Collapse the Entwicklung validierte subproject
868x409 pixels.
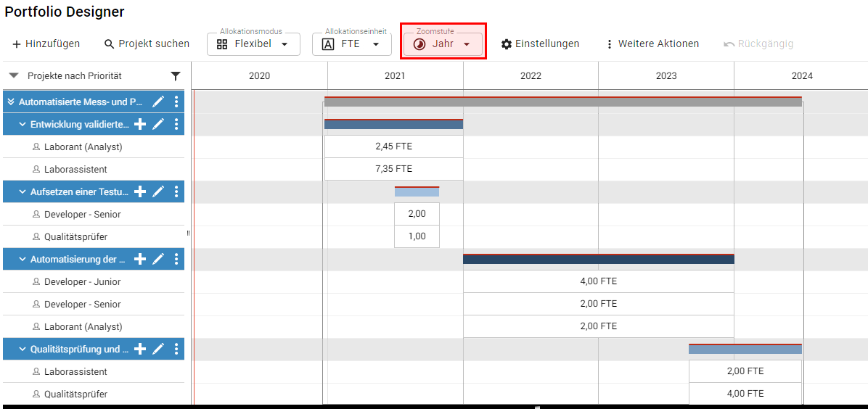pos(22,125)
